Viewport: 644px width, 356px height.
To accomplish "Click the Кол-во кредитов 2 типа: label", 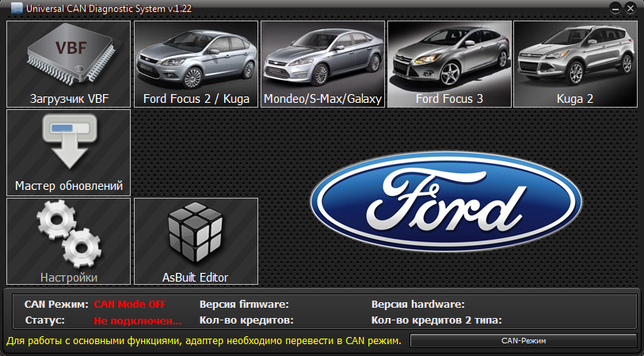I will pos(436,320).
